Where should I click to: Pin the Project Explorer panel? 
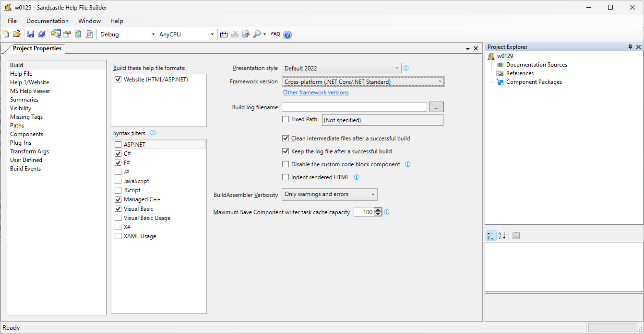[x=631, y=47]
